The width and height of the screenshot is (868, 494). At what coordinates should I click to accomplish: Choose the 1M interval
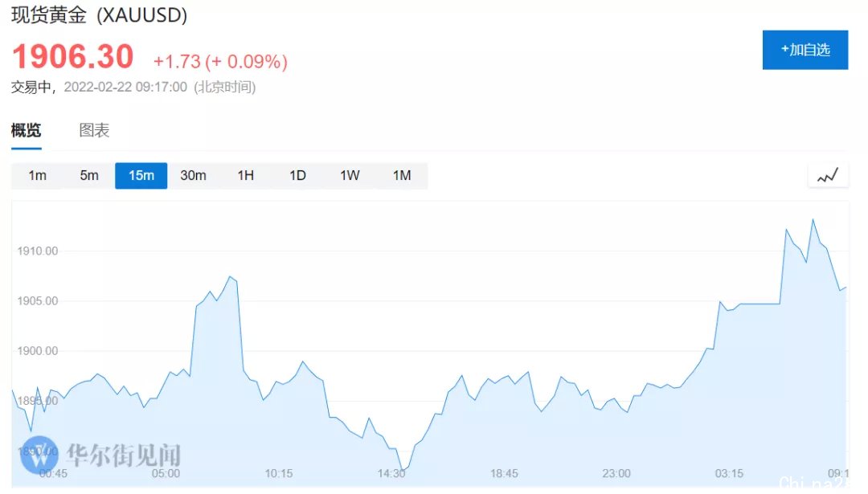click(x=402, y=175)
